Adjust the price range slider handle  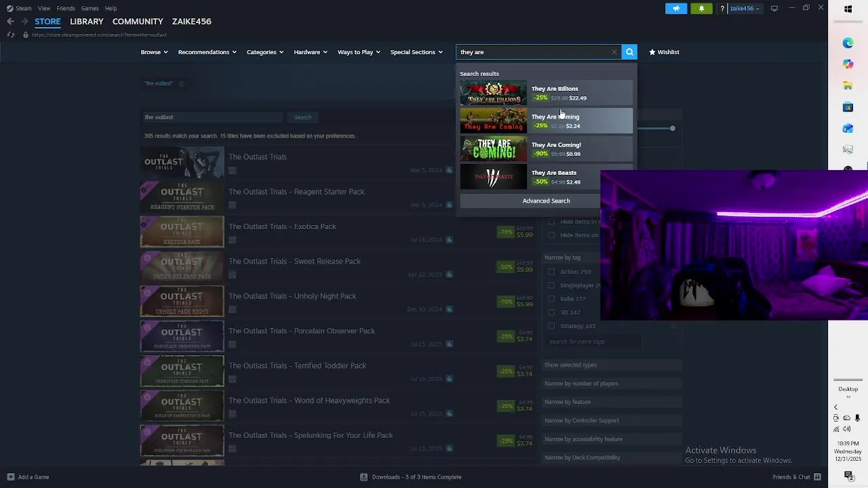(x=672, y=128)
